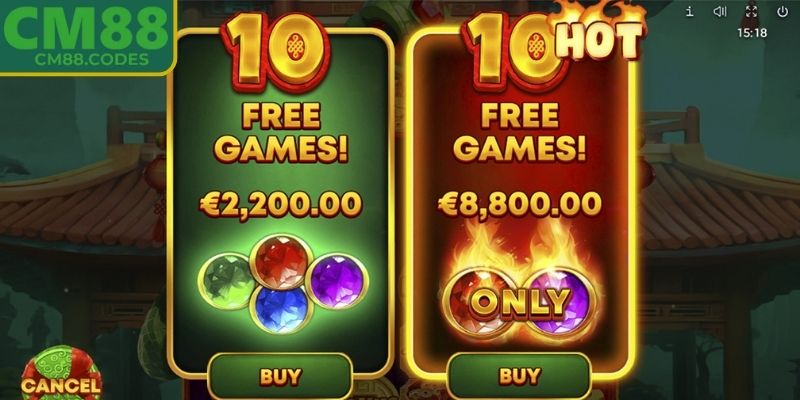Click the gold 10 on red card
Screen dimensions: 800x400
pos(515,51)
